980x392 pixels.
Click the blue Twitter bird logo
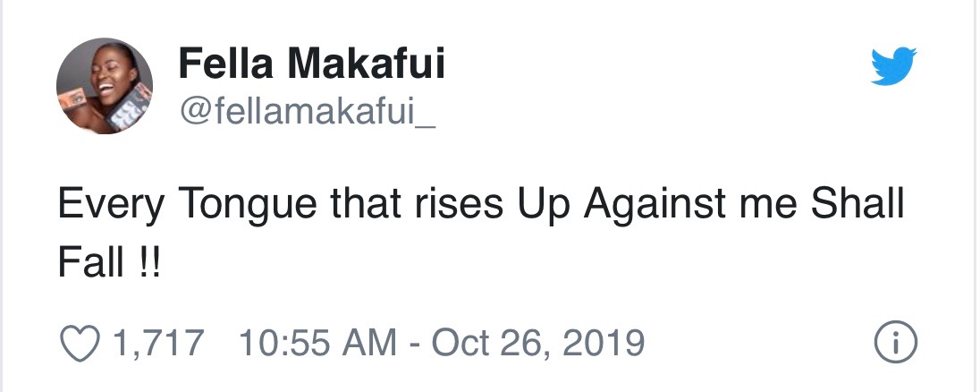click(894, 65)
